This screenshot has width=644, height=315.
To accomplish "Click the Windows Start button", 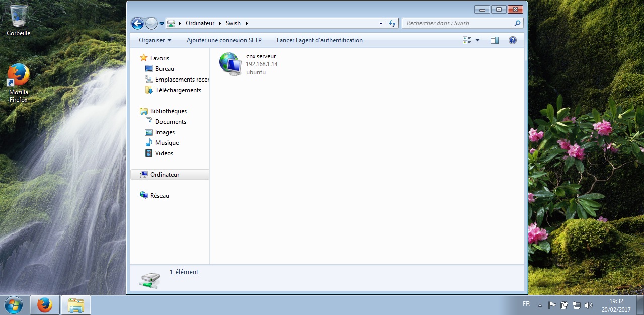I will click(x=14, y=305).
